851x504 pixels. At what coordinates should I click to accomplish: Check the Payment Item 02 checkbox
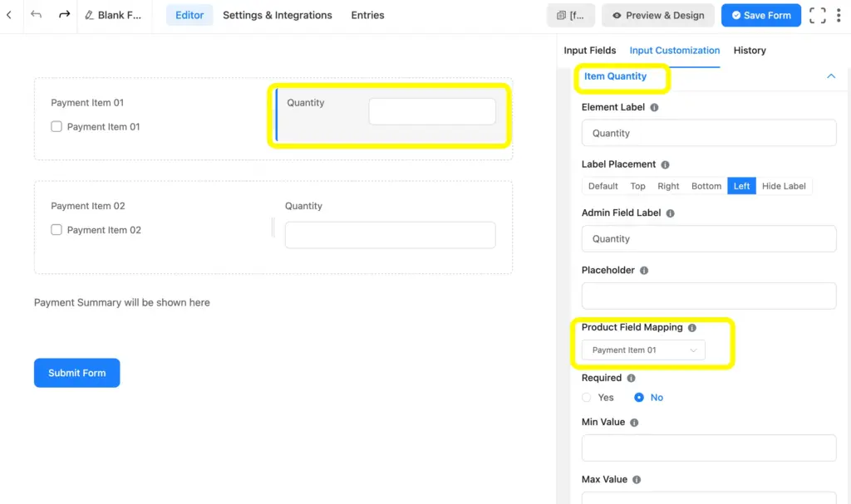coord(56,229)
